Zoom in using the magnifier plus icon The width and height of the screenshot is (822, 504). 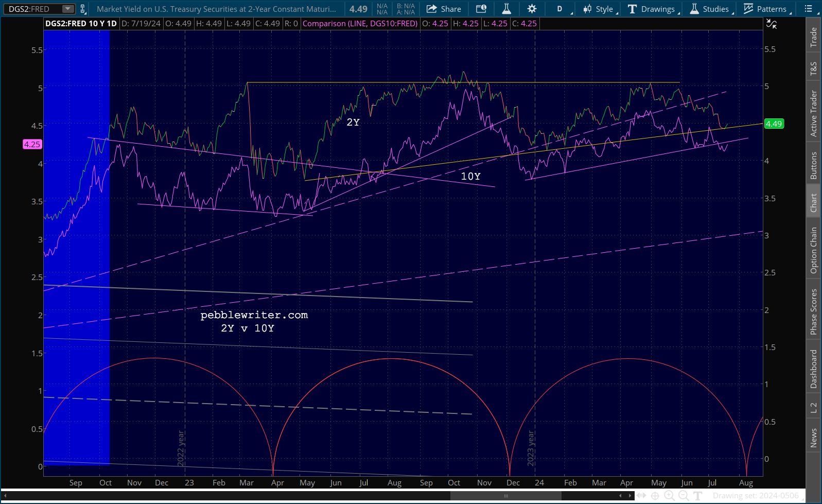click(x=669, y=496)
